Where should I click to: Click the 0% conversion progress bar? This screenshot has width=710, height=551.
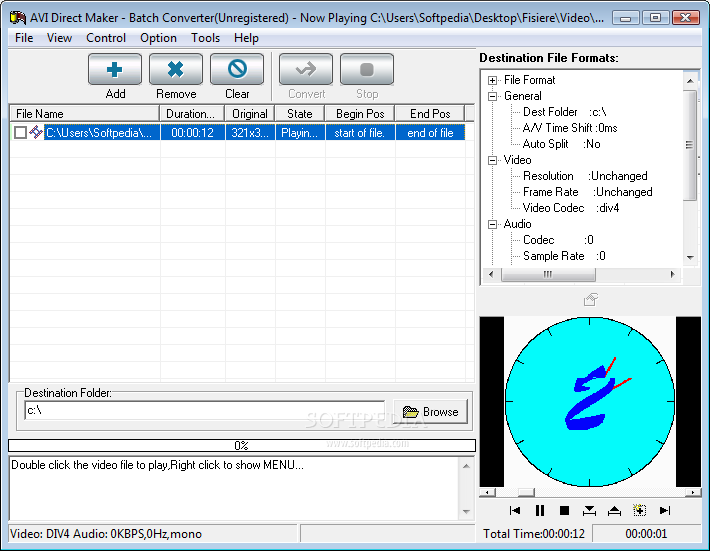[242, 446]
